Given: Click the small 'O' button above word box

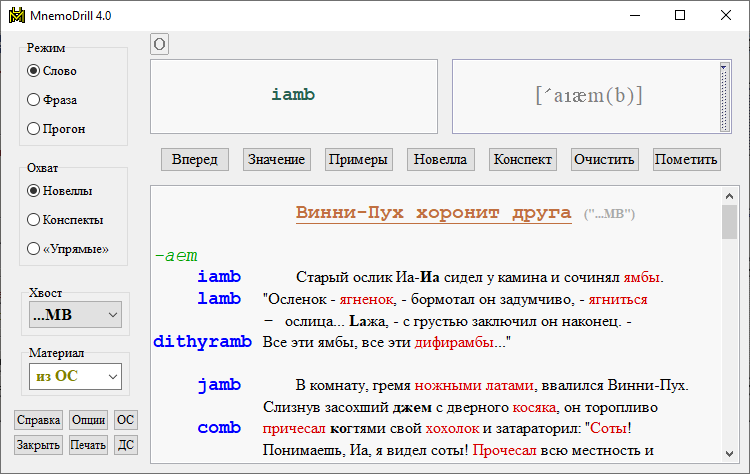Looking at the screenshot, I should pyautogui.click(x=160, y=44).
